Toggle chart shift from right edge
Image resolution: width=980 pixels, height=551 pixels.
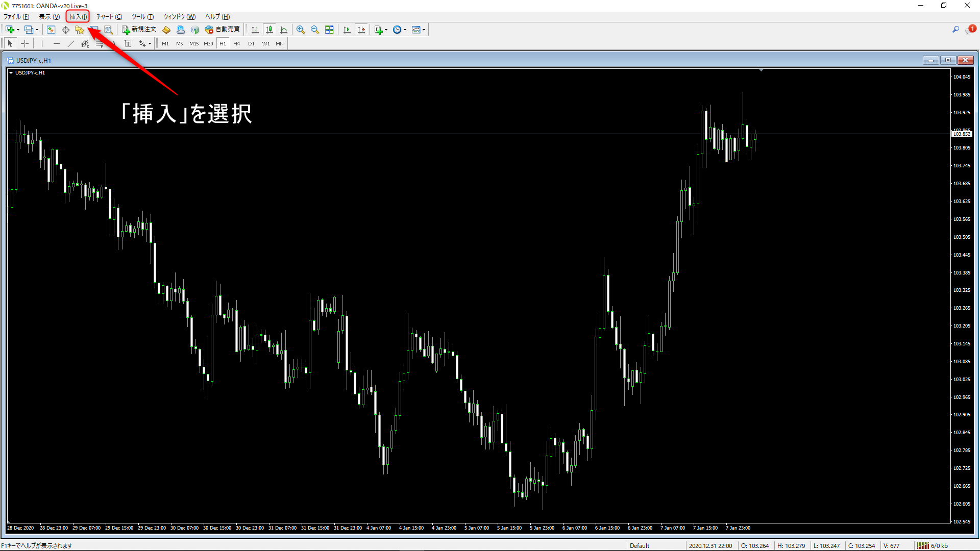(361, 30)
